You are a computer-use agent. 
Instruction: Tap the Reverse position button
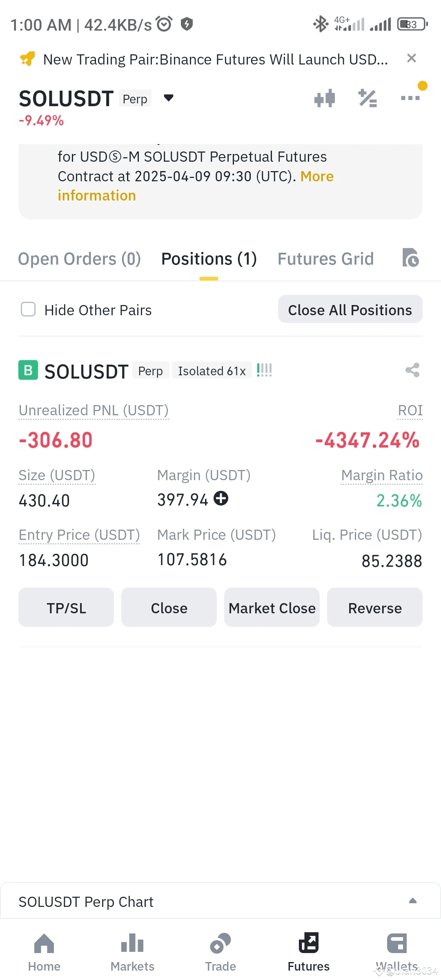coord(375,608)
